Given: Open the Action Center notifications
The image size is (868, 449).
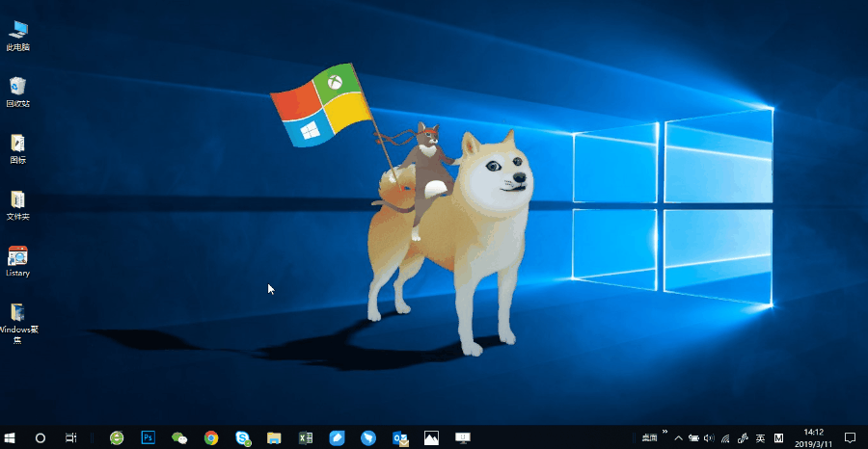Looking at the screenshot, I should (x=850, y=438).
